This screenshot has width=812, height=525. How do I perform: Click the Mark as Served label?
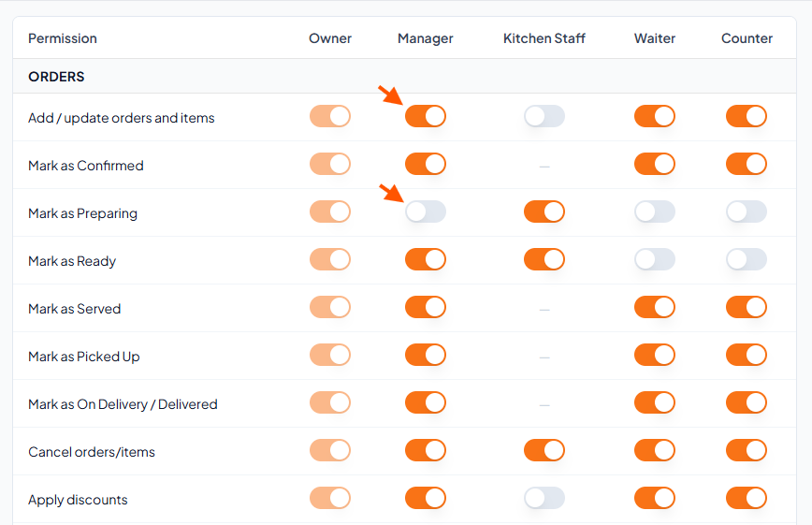click(74, 309)
